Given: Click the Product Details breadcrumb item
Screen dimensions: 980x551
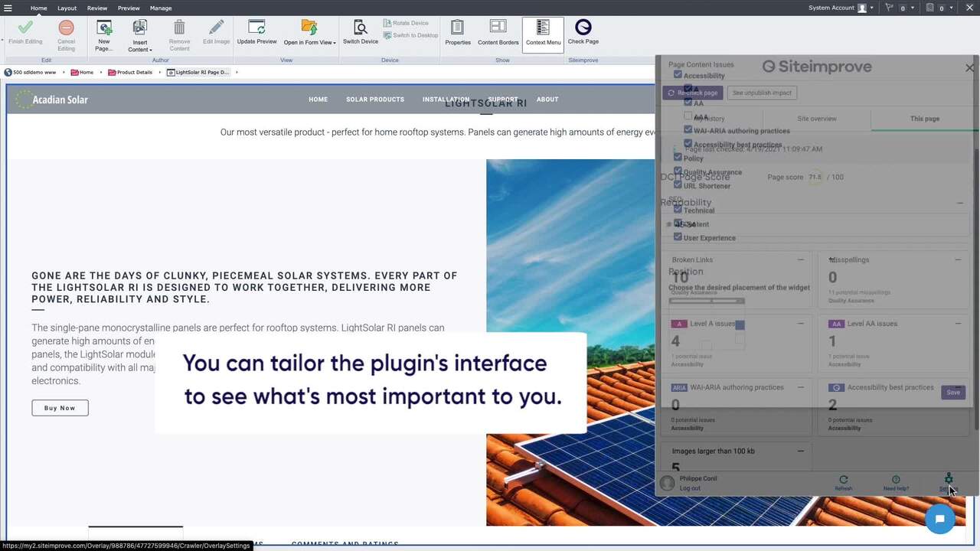Looking at the screenshot, I should coord(130,72).
